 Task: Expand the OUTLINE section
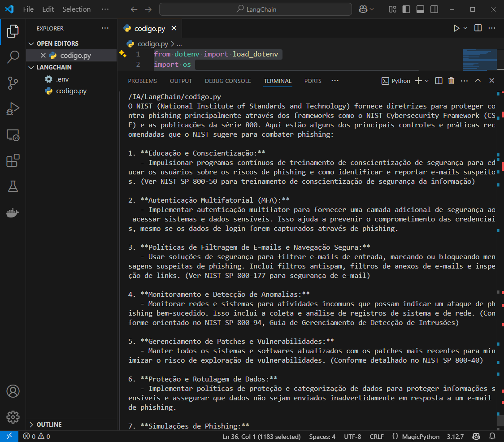pos(31,425)
